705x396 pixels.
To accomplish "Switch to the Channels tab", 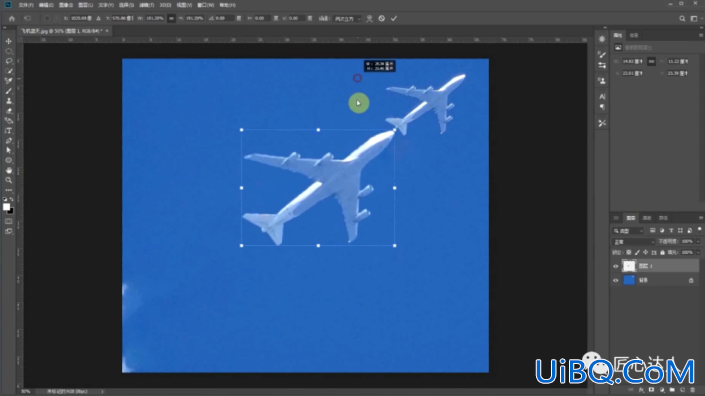I will pyautogui.click(x=647, y=218).
